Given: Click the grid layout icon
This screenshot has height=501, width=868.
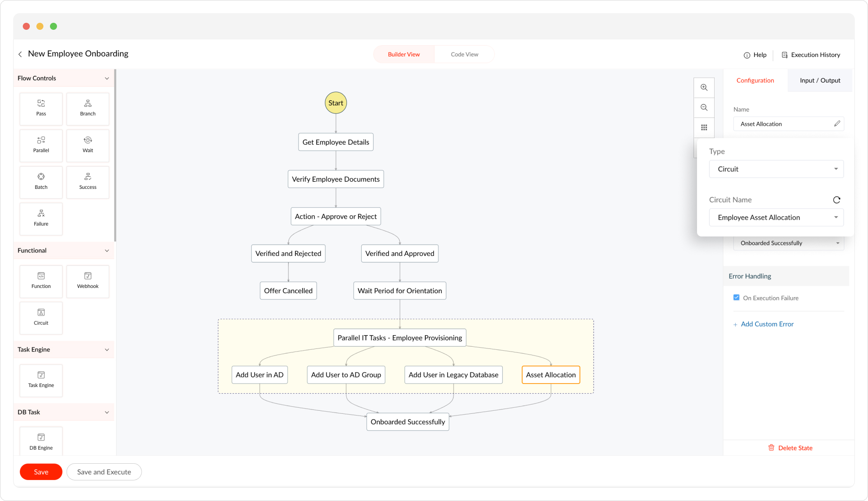Looking at the screenshot, I should point(704,128).
